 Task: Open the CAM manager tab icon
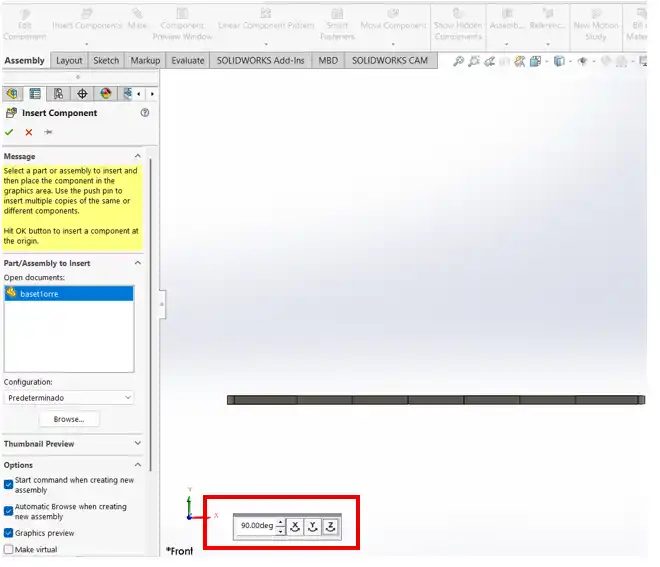128,93
